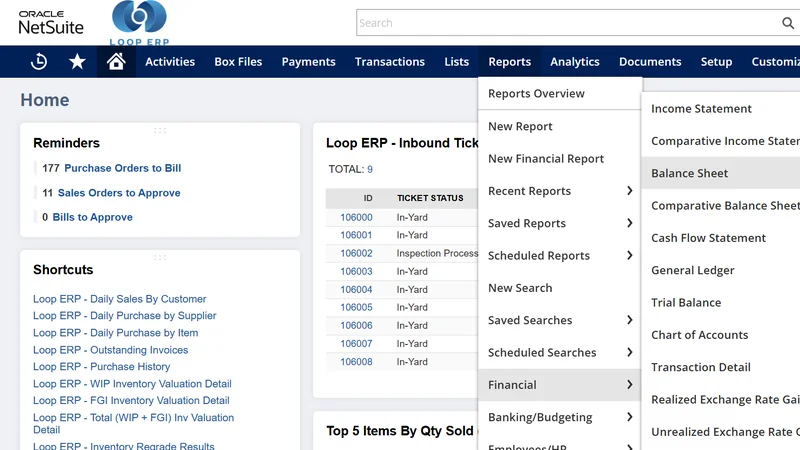Open the Payments menu
Image resolution: width=800 pixels, height=450 pixels.
pyautogui.click(x=309, y=62)
